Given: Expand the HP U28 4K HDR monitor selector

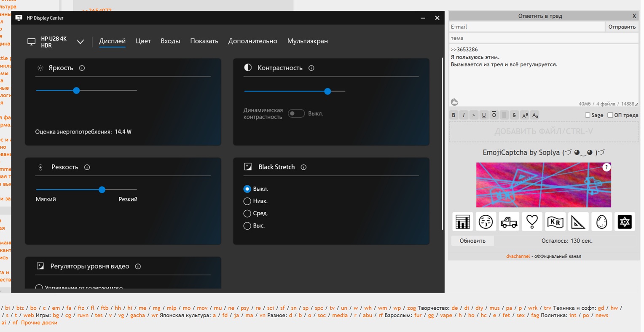Looking at the screenshot, I should click(80, 42).
